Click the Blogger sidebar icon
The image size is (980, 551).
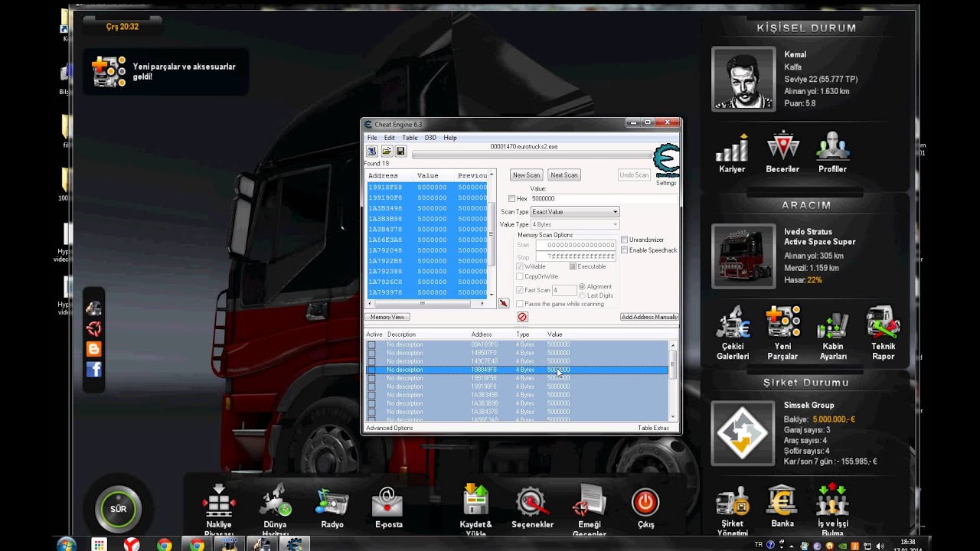click(94, 349)
